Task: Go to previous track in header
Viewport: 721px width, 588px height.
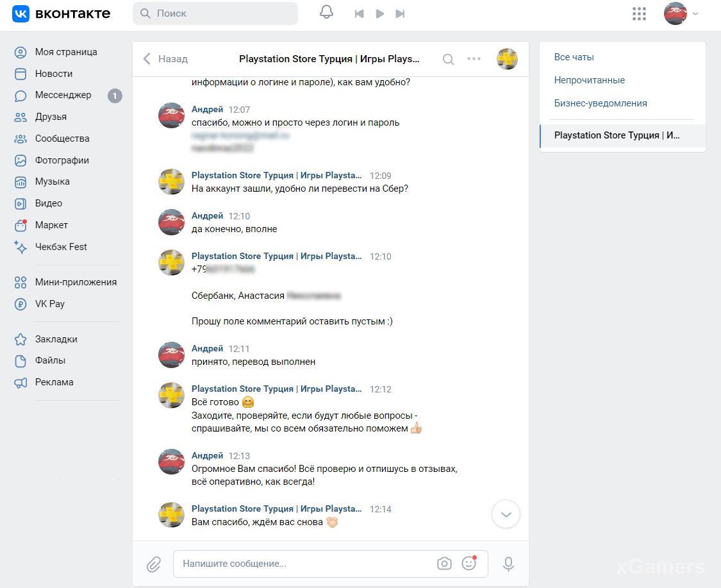Action: pyautogui.click(x=359, y=13)
